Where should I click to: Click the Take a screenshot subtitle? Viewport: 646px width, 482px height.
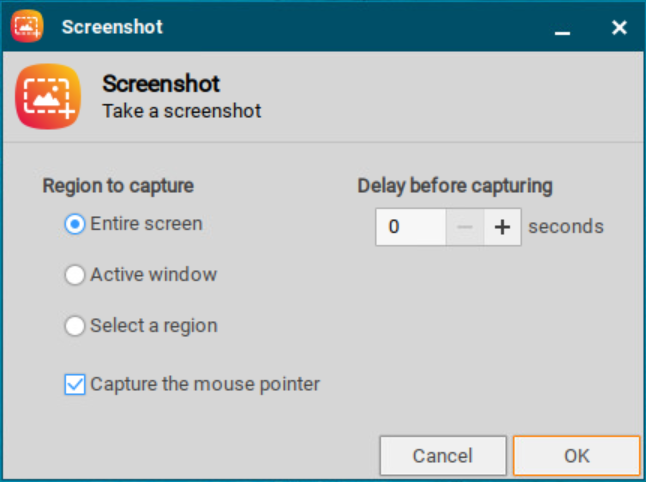click(182, 111)
